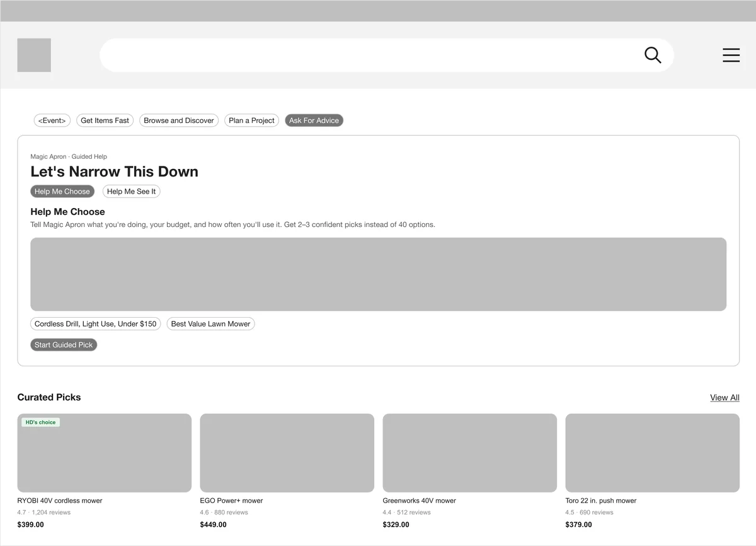Click the 4.4 · 512 reviews text
The width and height of the screenshot is (756, 546).
click(406, 513)
